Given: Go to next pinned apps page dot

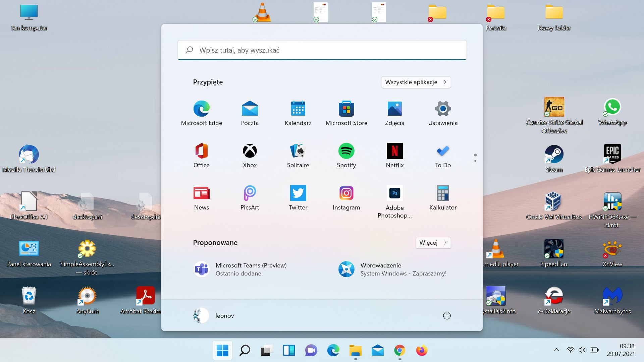Looking at the screenshot, I should tap(475, 161).
